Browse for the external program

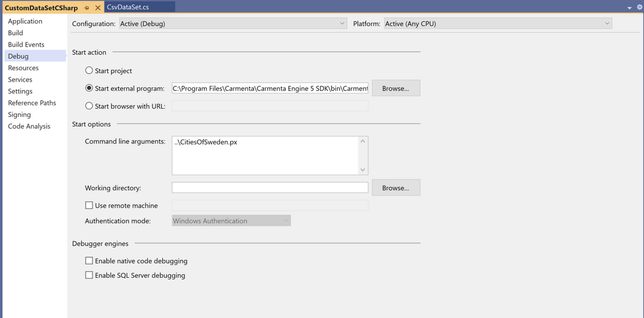(396, 88)
